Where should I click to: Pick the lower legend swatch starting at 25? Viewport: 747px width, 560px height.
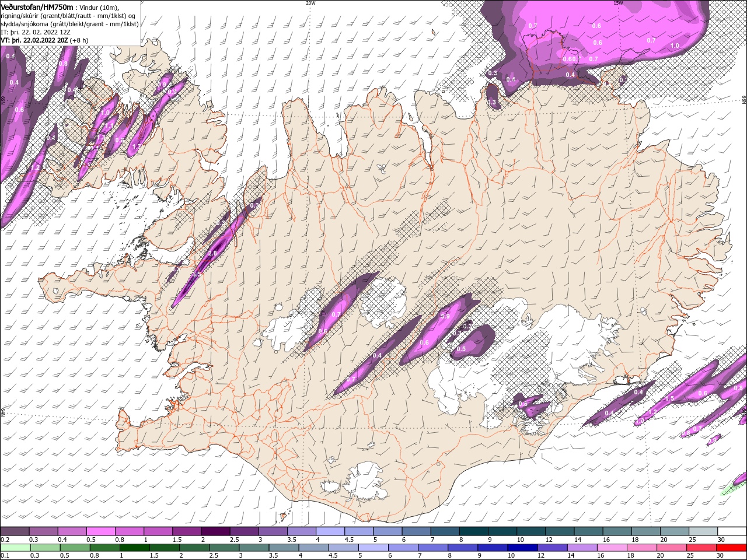tap(701, 548)
